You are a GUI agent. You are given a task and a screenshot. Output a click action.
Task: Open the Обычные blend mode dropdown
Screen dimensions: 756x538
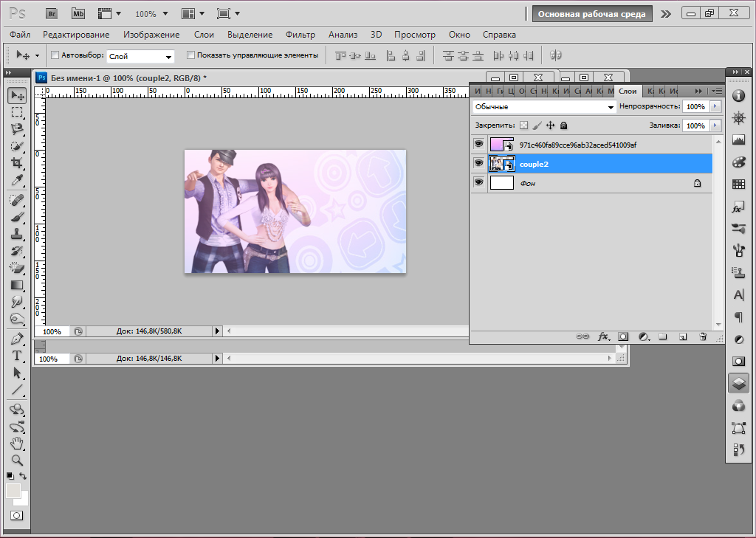coord(544,107)
